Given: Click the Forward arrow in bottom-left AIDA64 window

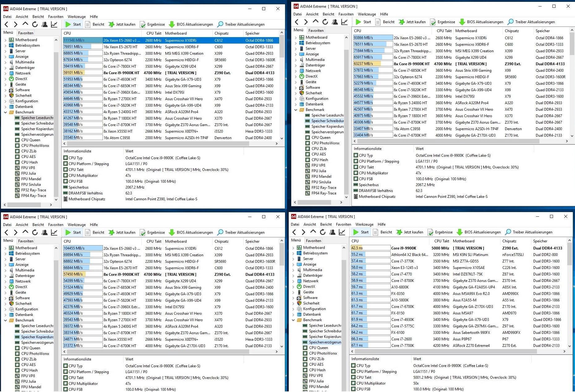Looking at the screenshot, I should click(16, 232).
